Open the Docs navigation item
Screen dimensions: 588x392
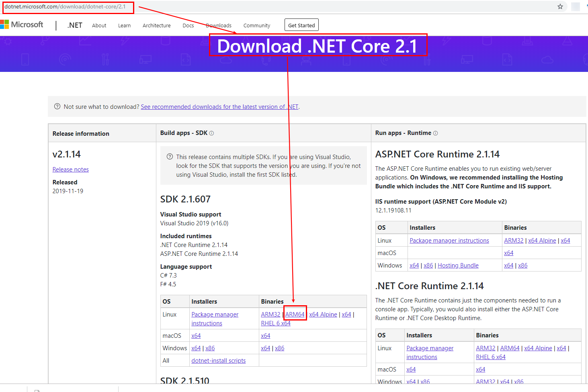(188, 25)
